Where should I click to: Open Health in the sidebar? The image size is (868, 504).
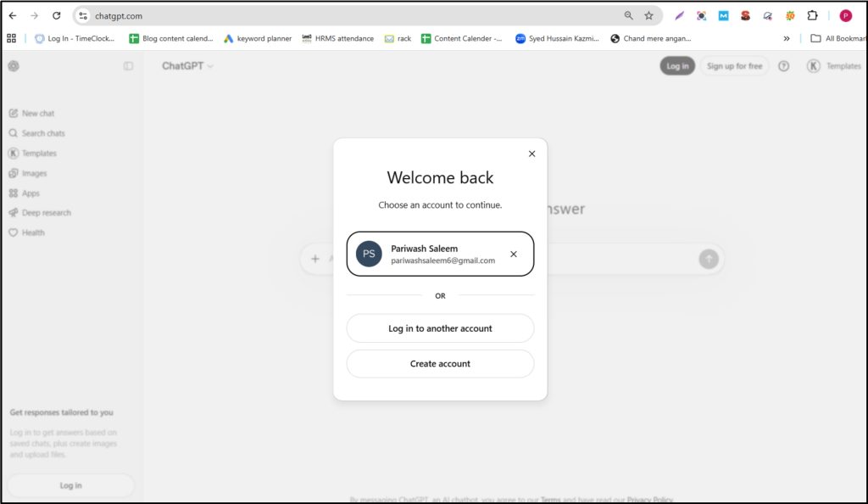(26, 232)
